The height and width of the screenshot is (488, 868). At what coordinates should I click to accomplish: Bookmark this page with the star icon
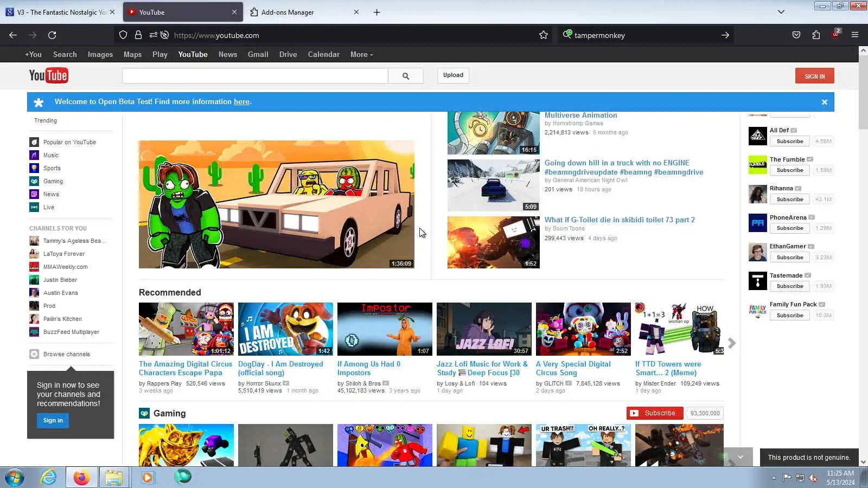(544, 35)
